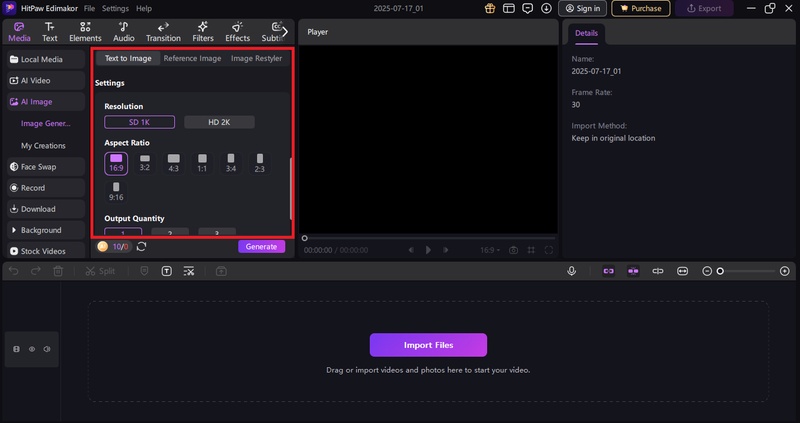Toggle the second purple magnetic snap icon
This screenshot has width=800, height=423.
[x=633, y=271]
